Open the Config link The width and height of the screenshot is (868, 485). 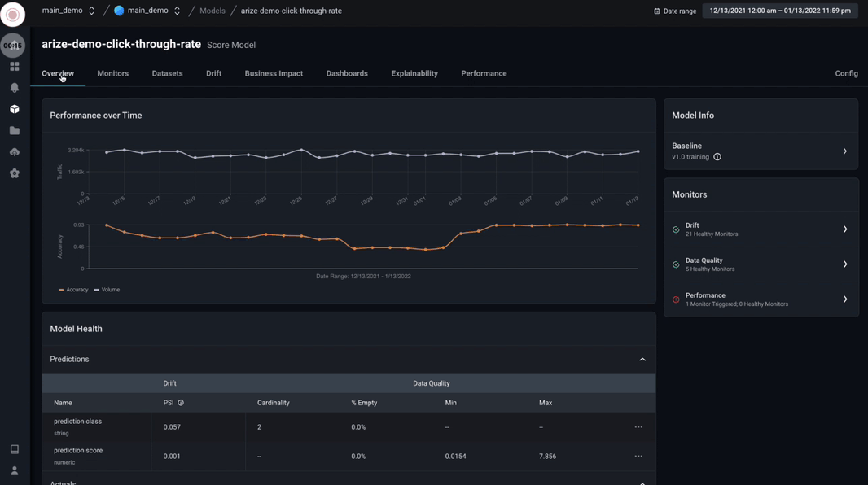[846, 73]
